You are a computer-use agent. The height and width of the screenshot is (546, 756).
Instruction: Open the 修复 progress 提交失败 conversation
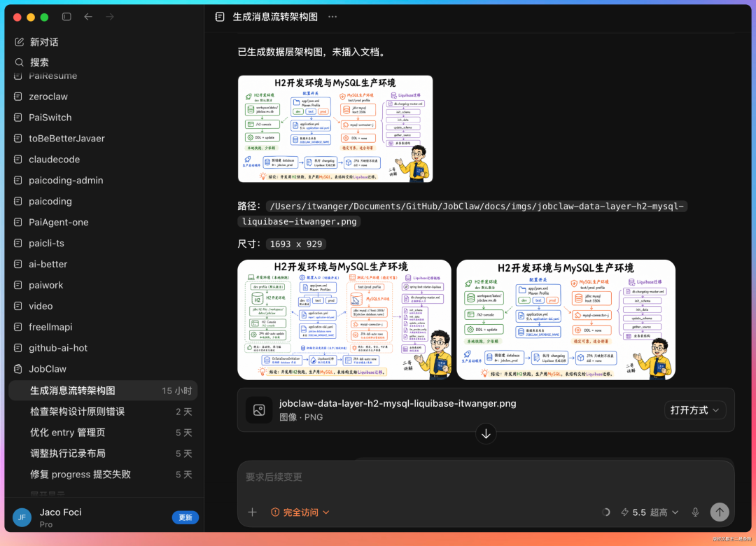[x=103, y=475]
